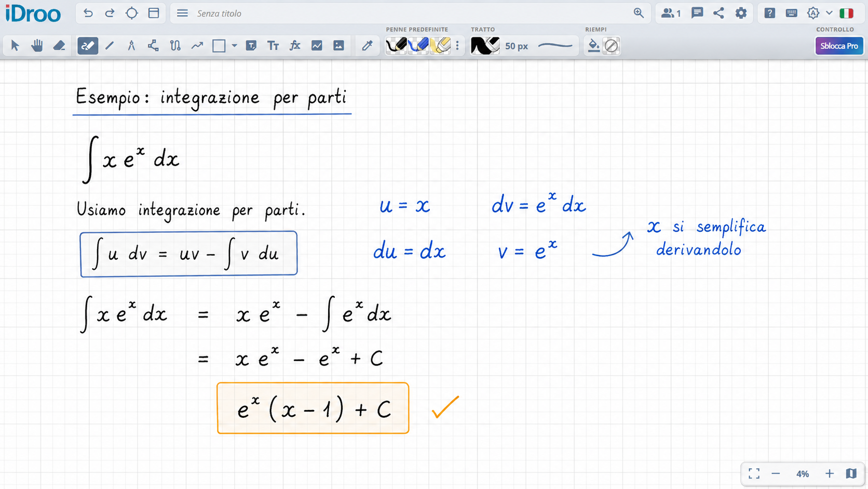Screen dimensions: 868x489
Task: Open stroke color swatch under Tratto
Action: [x=485, y=46]
